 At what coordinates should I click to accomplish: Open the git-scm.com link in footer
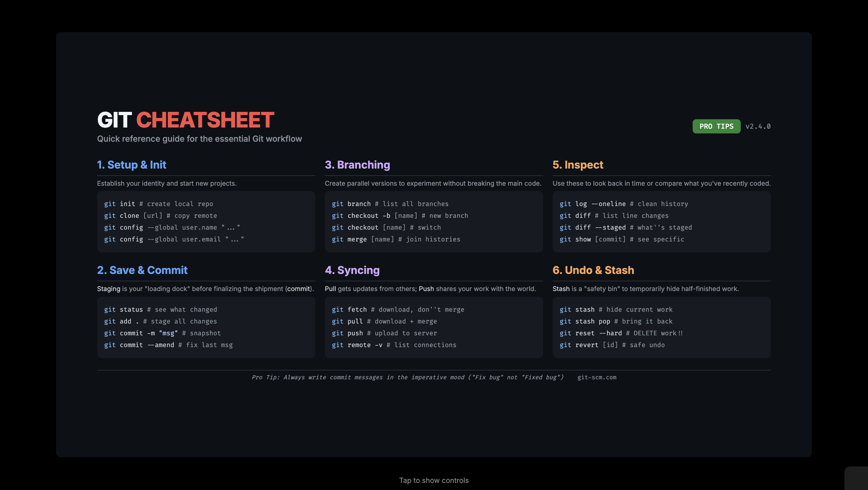(x=596, y=377)
